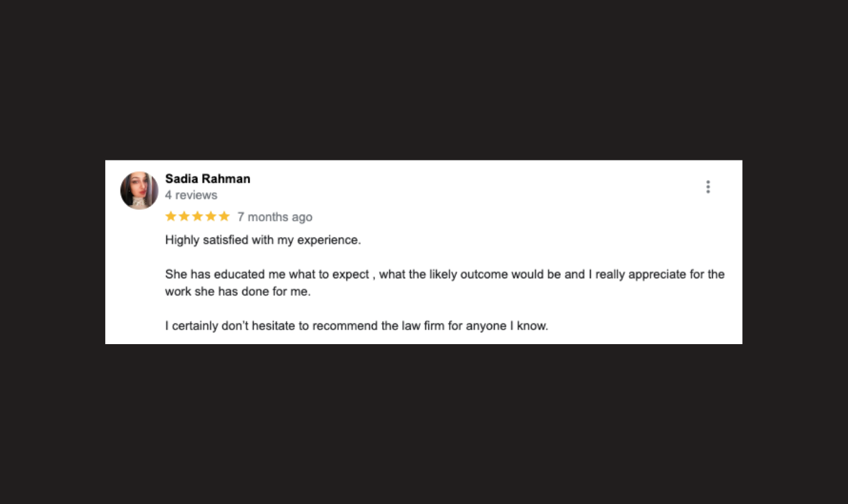Viewport: 848px width, 504px height.
Task: Open the three-dot more options menu
Action: pyautogui.click(x=707, y=187)
